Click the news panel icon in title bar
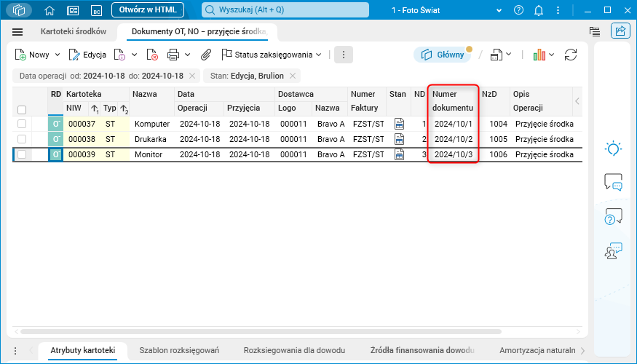The height and width of the screenshot is (364, 637). pyautogui.click(x=73, y=11)
